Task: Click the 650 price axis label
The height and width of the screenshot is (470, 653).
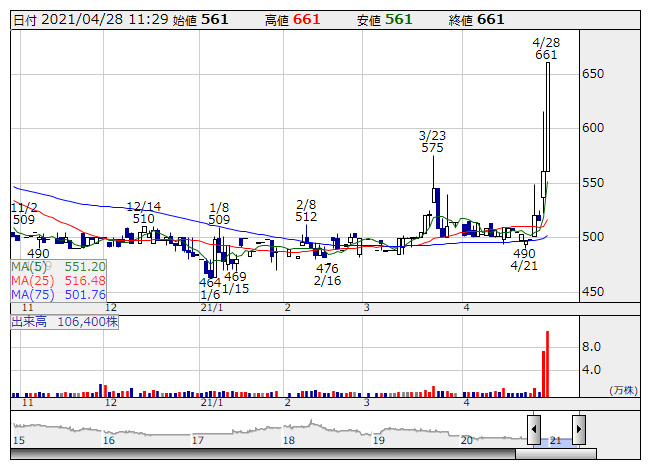Action: click(593, 74)
